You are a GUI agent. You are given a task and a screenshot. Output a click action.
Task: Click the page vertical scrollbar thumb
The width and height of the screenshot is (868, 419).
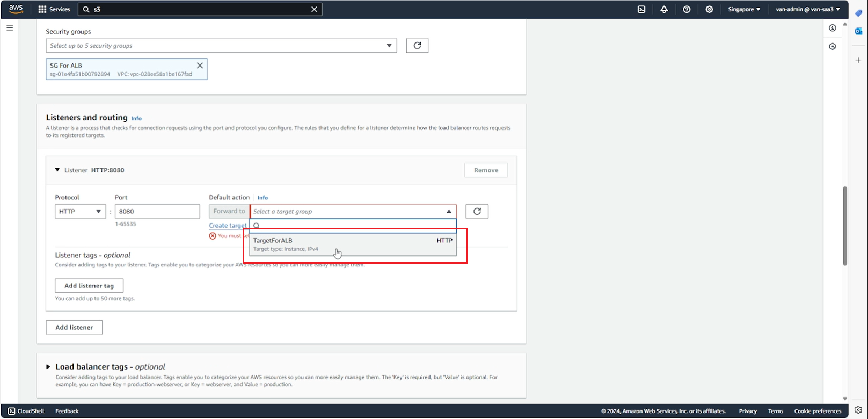845,226
